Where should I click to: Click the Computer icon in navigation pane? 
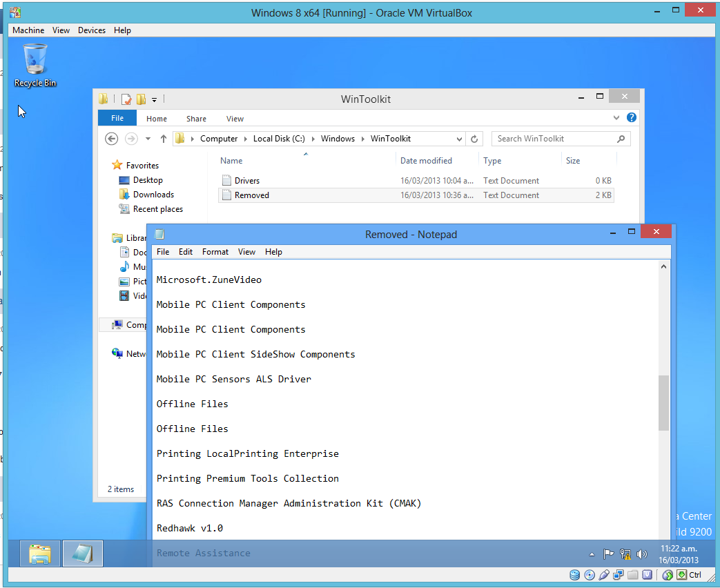(117, 324)
